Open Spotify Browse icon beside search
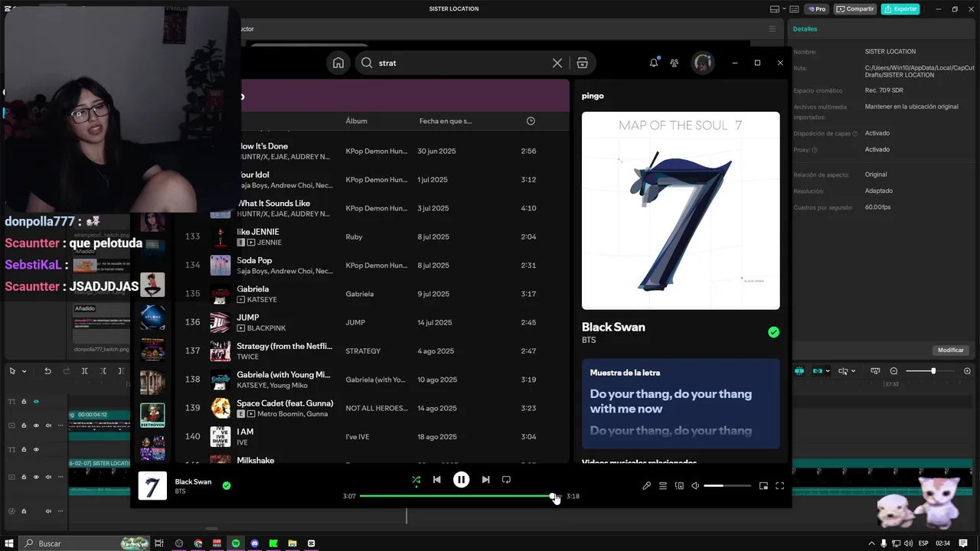980x551 pixels. 583,63
